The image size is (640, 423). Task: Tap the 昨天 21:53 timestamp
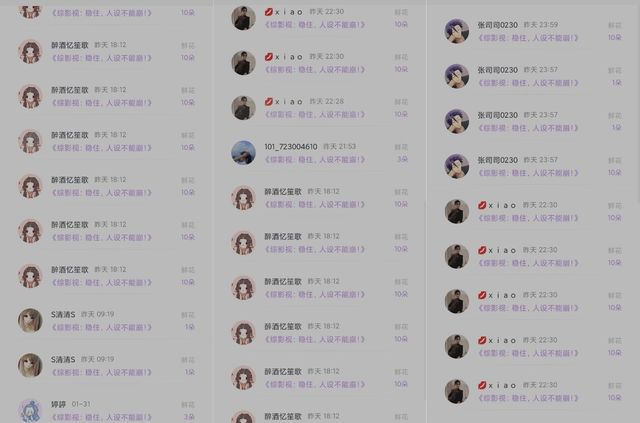coord(340,146)
